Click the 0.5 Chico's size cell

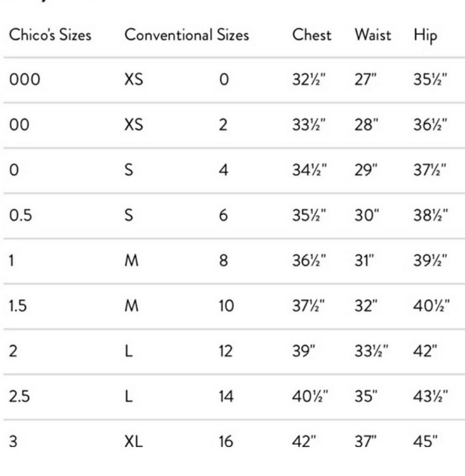click(20, 215)
